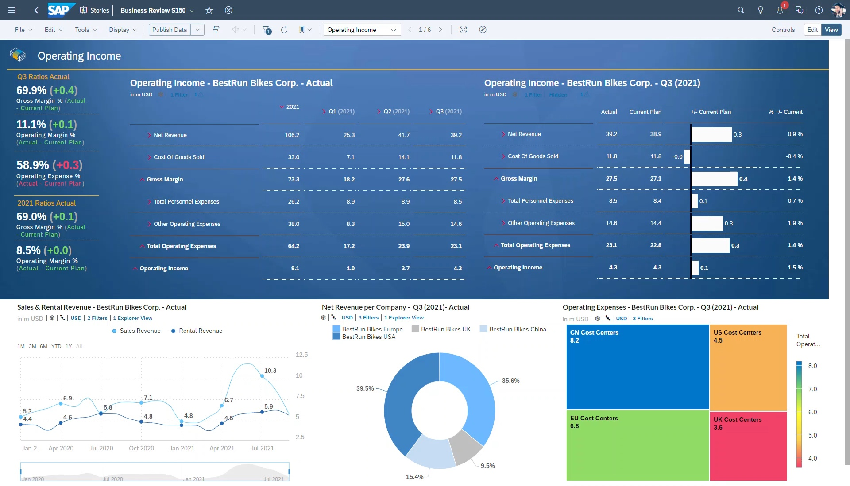Open the File menu
The height and width of the screenshot is (486, 850).
coord(22,30)
